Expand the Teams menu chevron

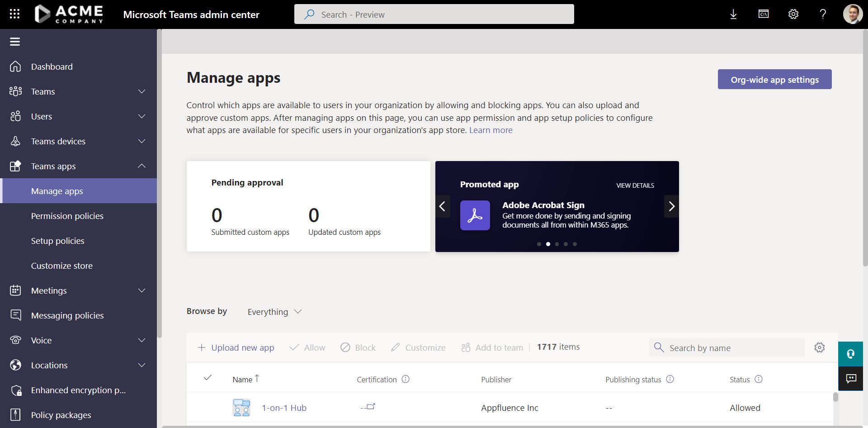[142, 91]
